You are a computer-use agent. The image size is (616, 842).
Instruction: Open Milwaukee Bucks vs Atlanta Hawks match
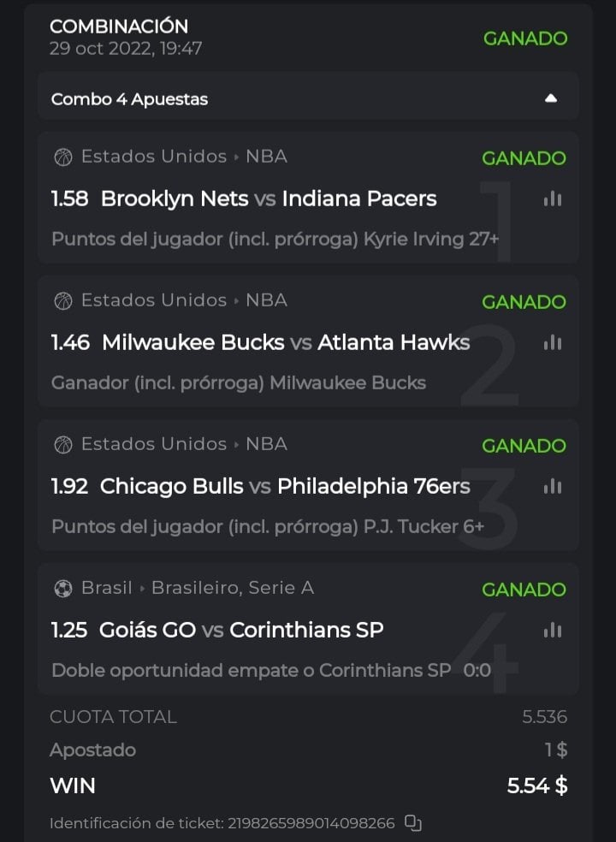coord(286,342)
